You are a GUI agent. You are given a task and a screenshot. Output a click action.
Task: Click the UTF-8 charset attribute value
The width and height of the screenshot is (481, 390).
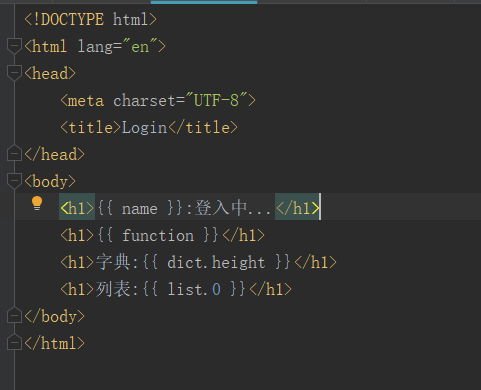pos(217,100)
